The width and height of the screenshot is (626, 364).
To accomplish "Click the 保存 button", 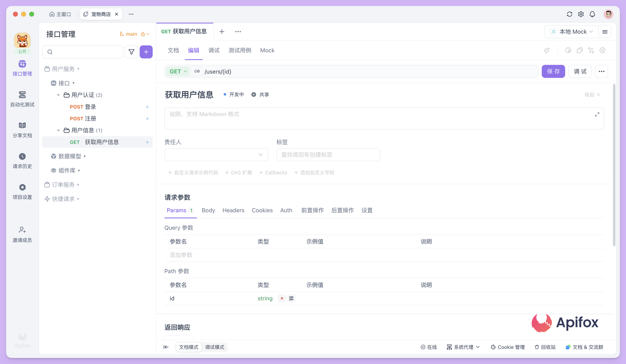I will point(553,71).
